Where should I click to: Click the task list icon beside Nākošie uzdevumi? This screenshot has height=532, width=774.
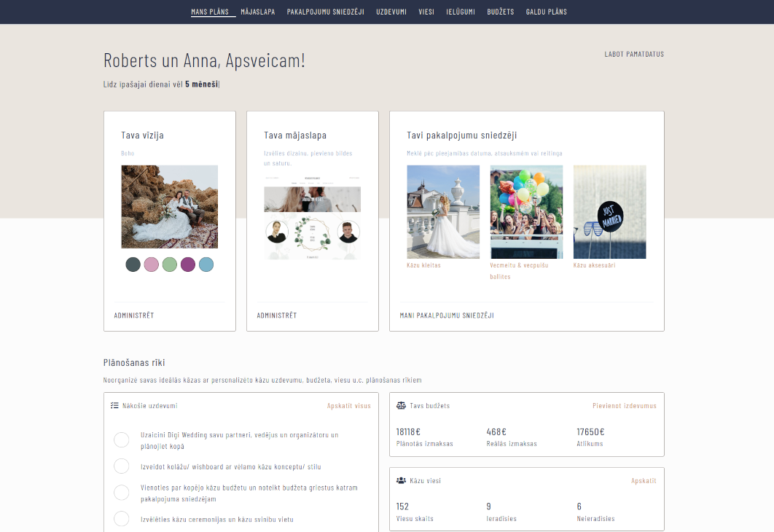[x=114, y=406]
